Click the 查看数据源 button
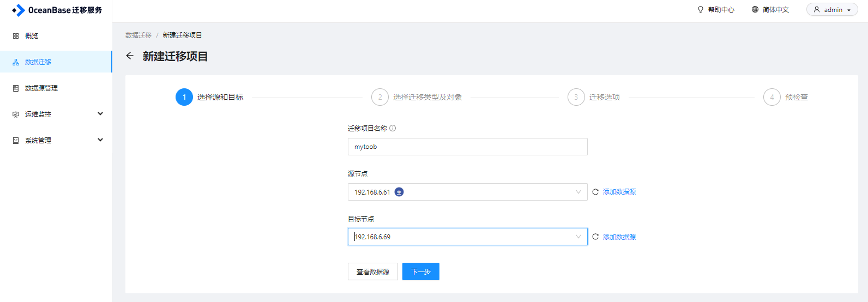 (373, 271)
